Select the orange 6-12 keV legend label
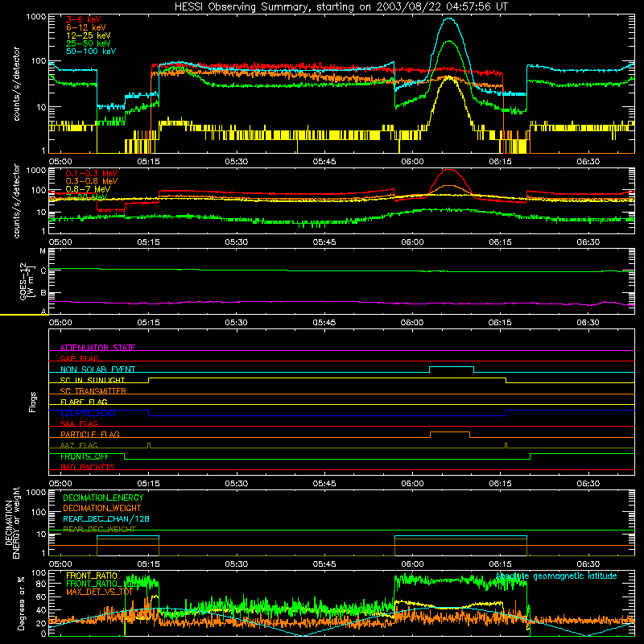The height and width of the screenshot is (644, 644). [86, 27]
